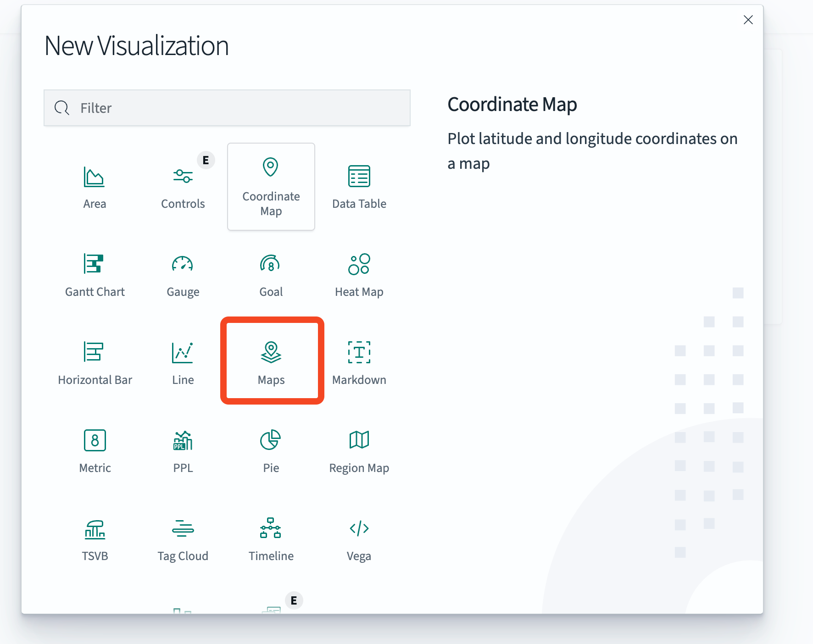Select the Coordinate Map pin icon
This screenshot has width=813, height=644.
pos(271,167)
